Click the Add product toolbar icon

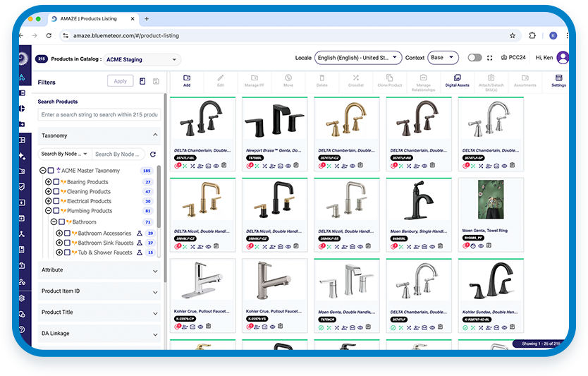187,78
